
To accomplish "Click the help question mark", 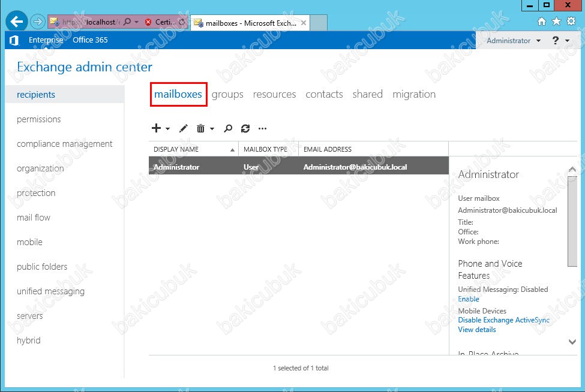I will (556, 40).
